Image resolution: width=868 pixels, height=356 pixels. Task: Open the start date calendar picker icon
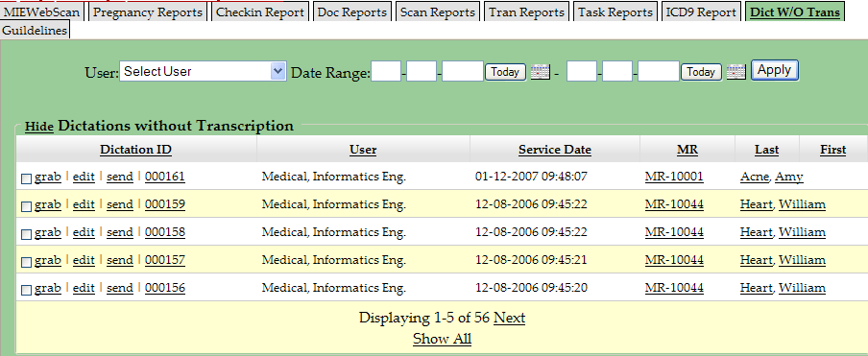click(541, 72)
